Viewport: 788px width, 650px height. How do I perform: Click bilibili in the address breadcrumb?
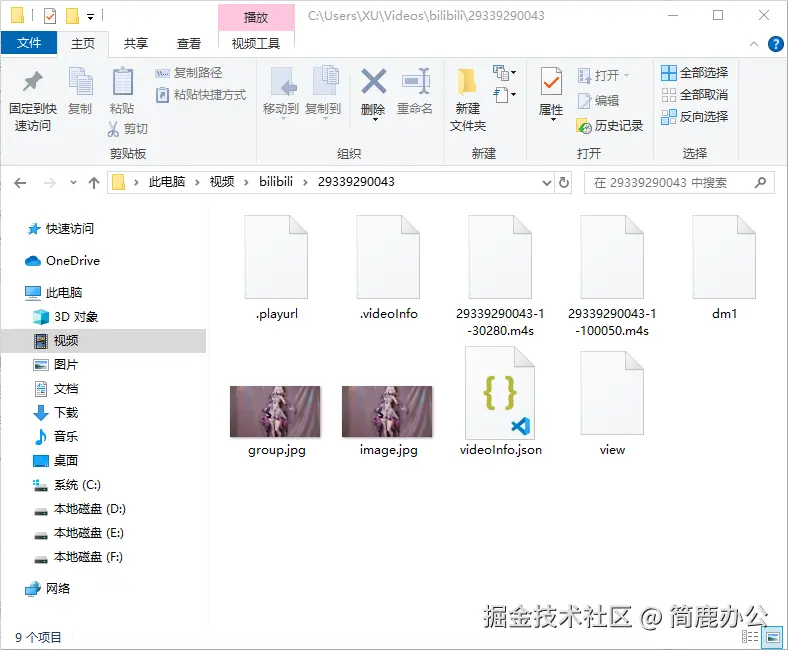point(276,182)
